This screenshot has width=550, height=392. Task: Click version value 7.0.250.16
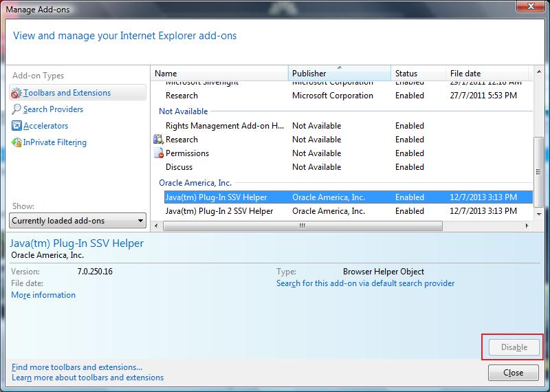click(x=95, y=272)
